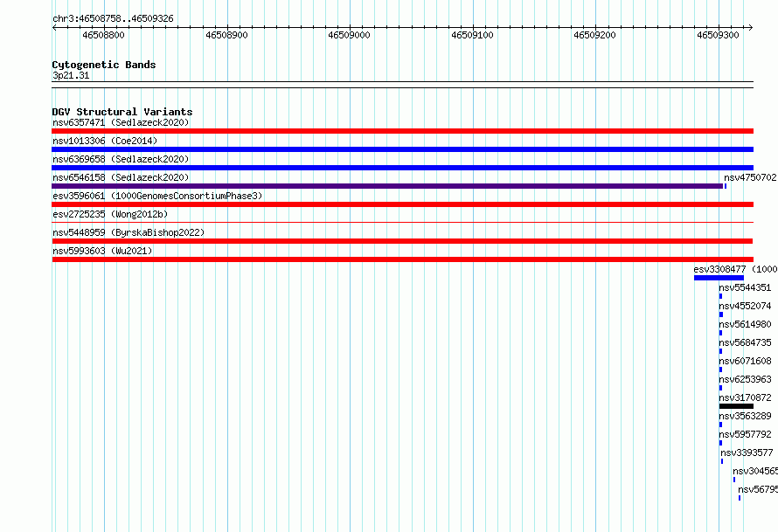Open the nsv6357471 (Sedlazeck2020) label
The height and width of the screenshot is (532, 778).
pos(121,122)
